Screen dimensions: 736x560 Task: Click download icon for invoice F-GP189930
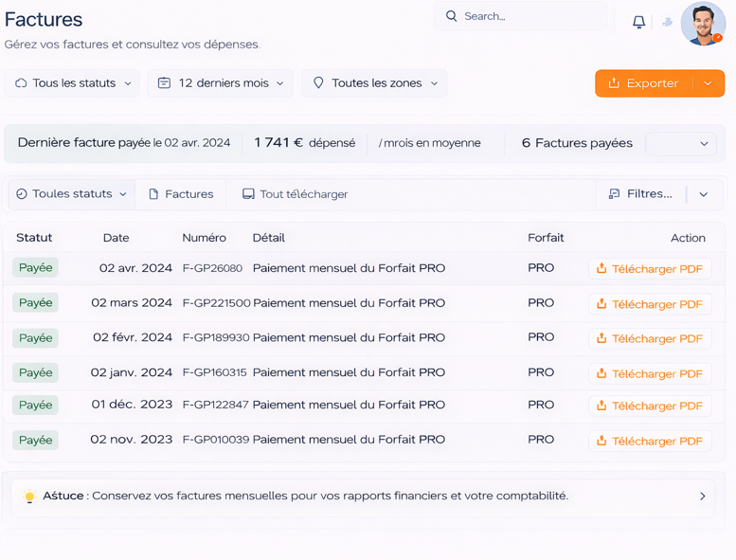coord(601,338)
